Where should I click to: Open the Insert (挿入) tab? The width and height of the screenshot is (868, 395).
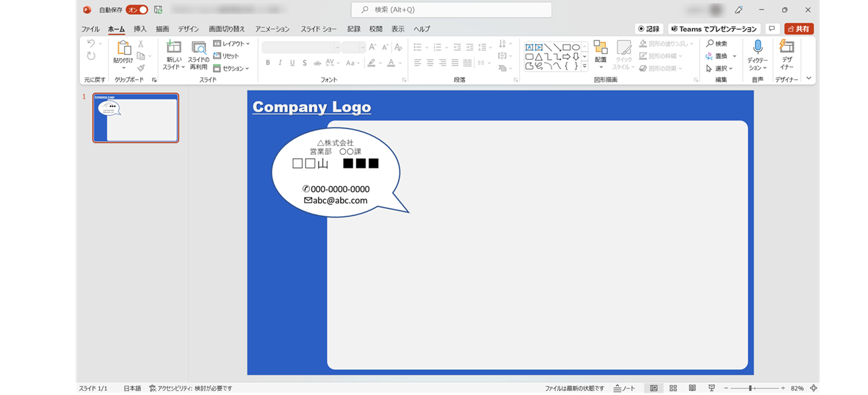(x=140, y=29)
